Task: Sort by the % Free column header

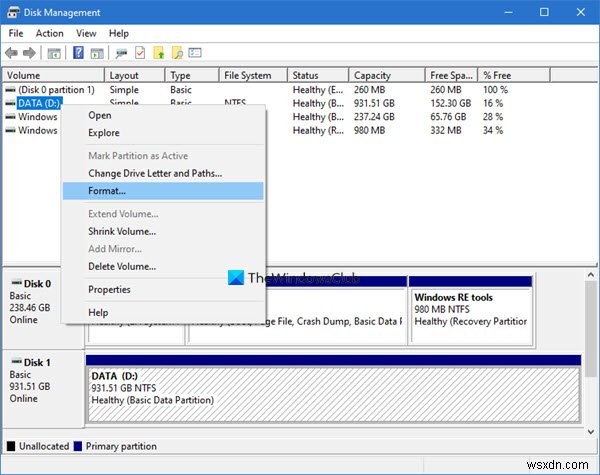Action: (514, 75)
